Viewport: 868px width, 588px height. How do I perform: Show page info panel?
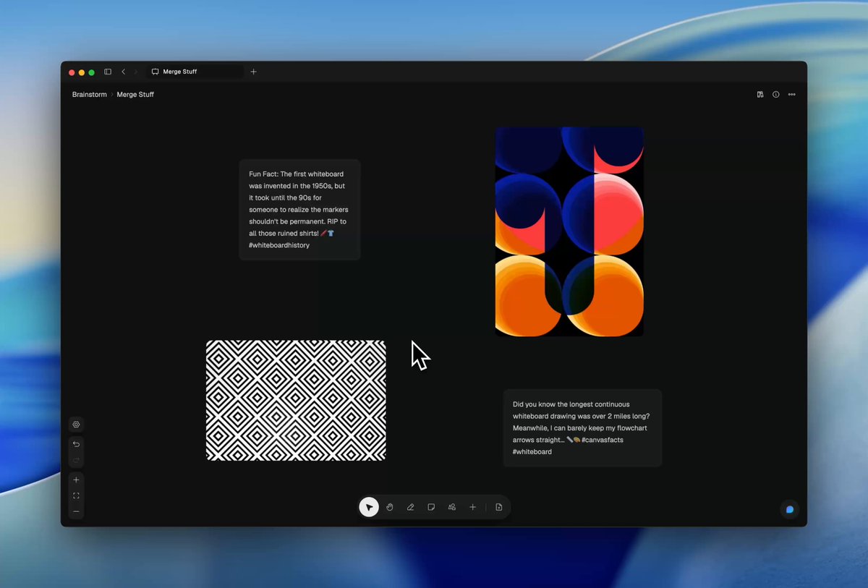click(776, 94)
